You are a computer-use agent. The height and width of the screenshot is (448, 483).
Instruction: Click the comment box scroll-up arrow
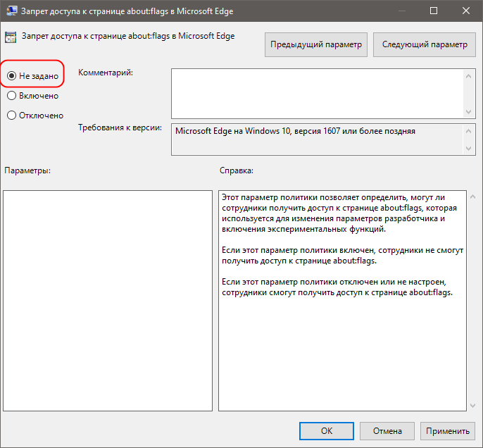(x=468, y=76)
